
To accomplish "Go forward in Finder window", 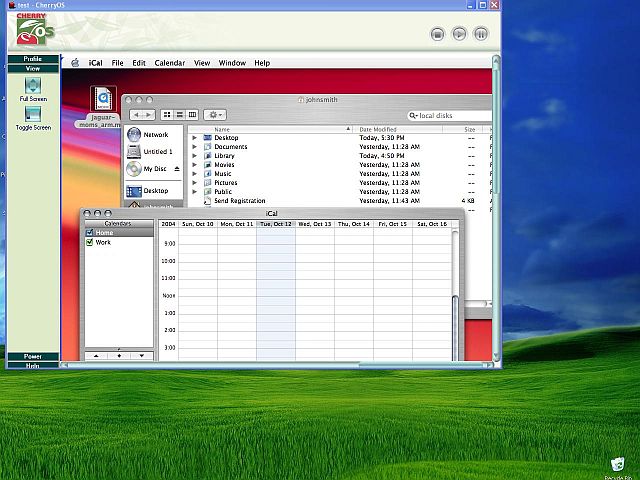I will [x=149, y=115].
